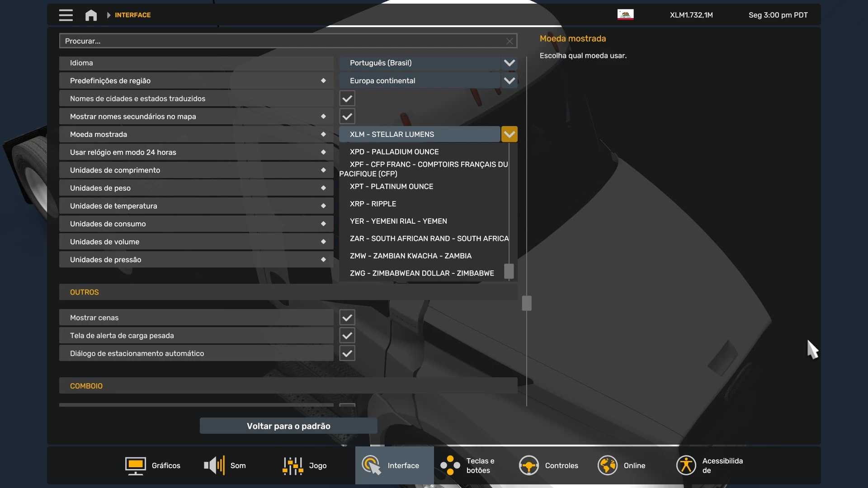
Task: Expand the Europa continental region dropdown
Action: pos(509,81)
